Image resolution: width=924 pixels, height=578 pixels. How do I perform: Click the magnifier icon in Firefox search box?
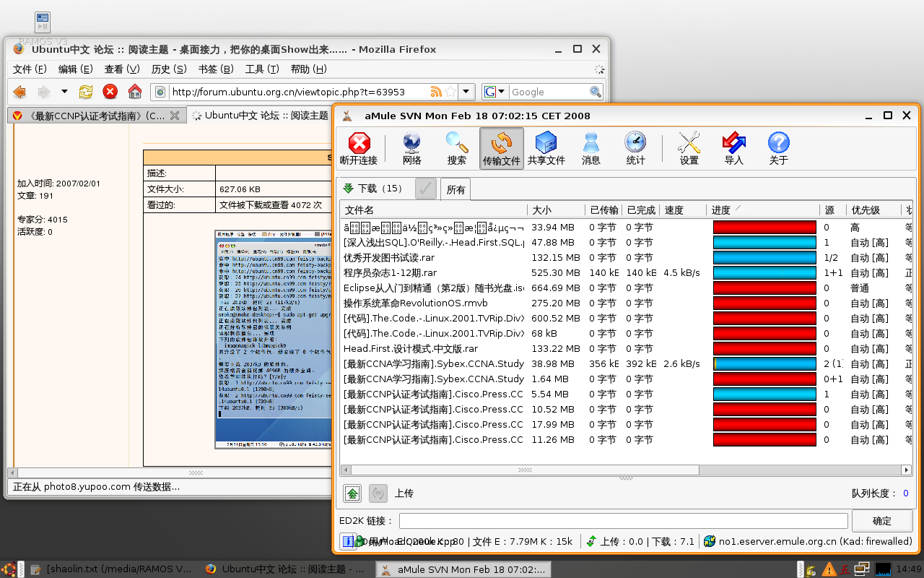596,92
